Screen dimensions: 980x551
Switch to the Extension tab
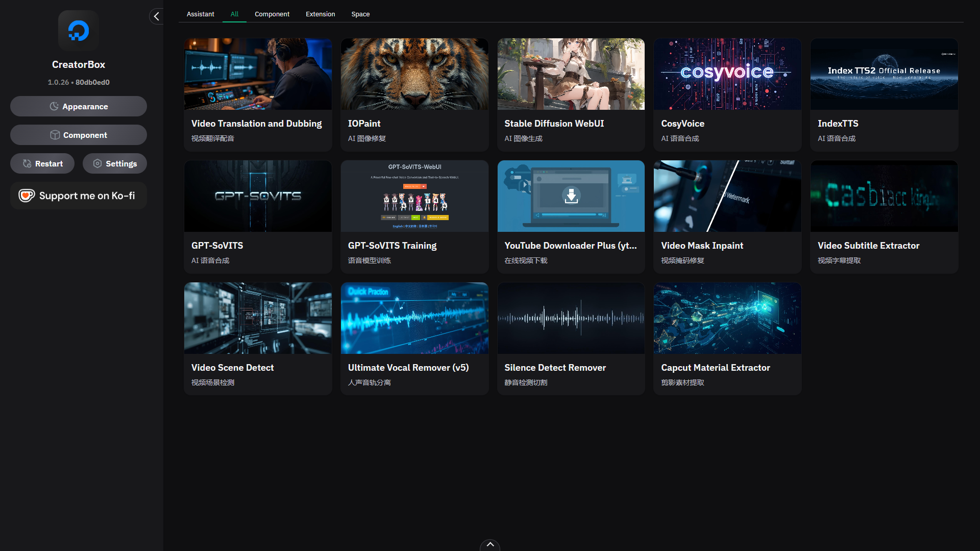[320, 14]
